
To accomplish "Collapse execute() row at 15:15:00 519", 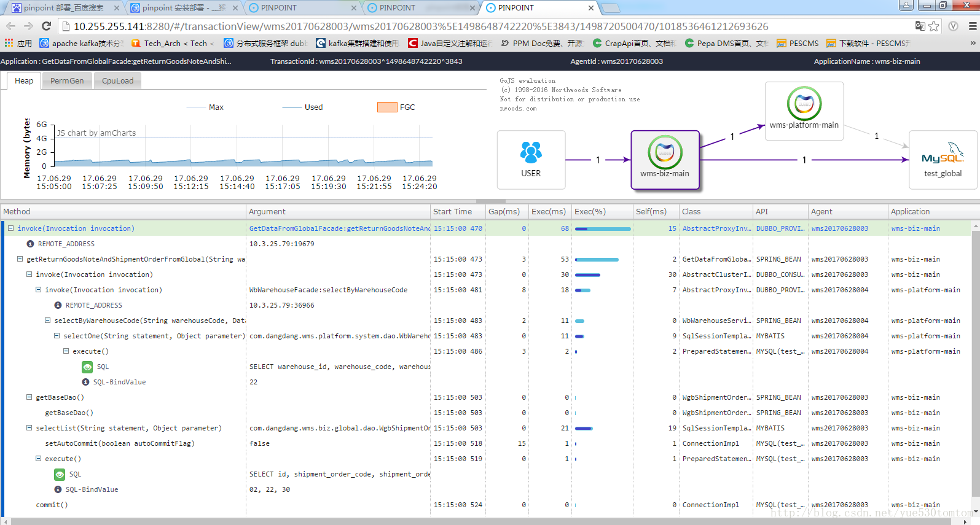I will pos(38,458).
